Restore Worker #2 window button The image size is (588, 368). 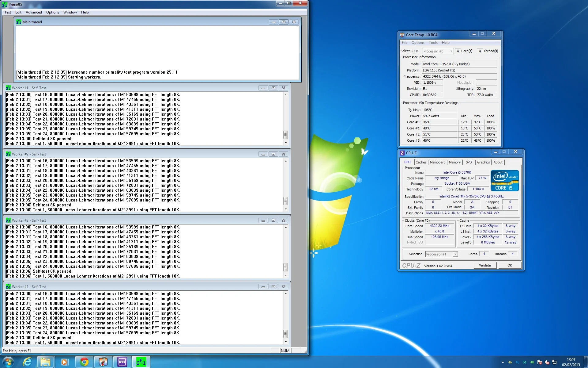[273, 154]
